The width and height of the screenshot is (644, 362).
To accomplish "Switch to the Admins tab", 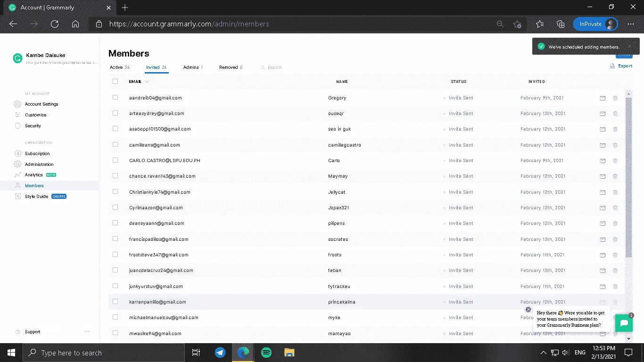I will click(x=193, y=67).
